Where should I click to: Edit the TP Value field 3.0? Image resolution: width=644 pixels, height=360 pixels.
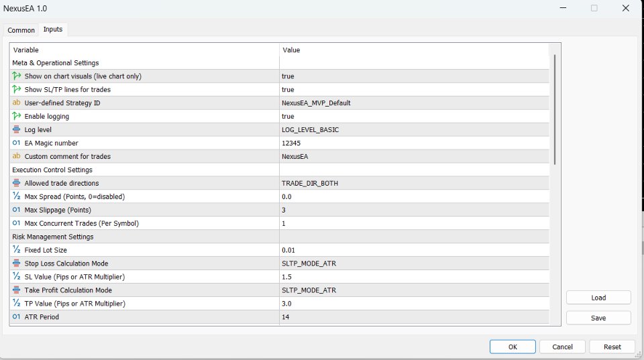pyautogui.click(x=414, y=304)
